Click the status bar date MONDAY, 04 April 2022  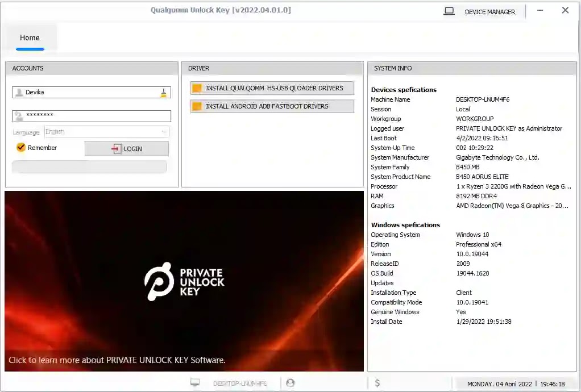[499, 384]
